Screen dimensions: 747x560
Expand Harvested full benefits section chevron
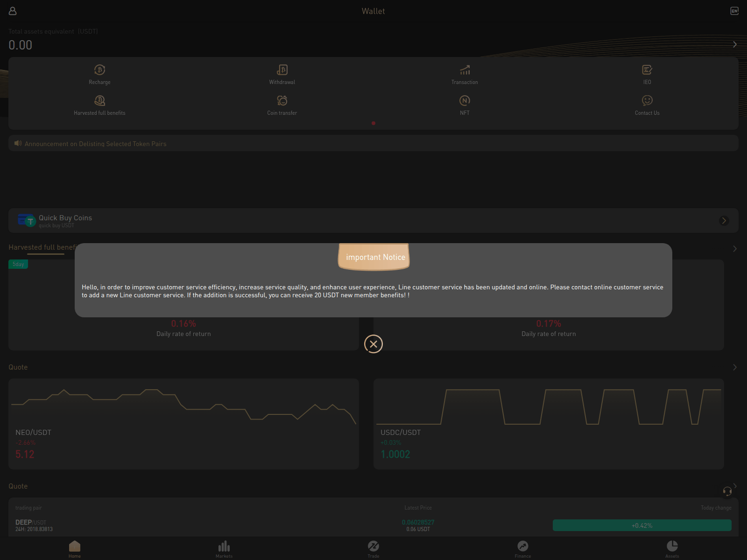click(x=735, y=249)
